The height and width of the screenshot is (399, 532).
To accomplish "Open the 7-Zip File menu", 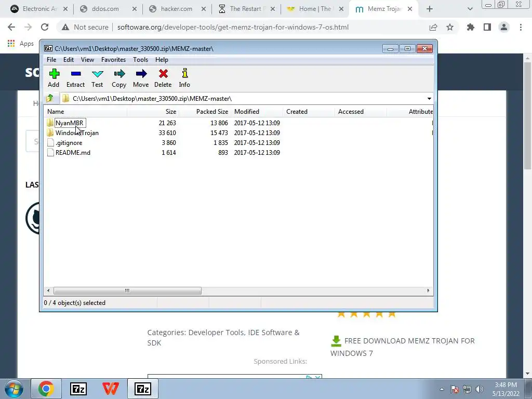I will [51, 60].
